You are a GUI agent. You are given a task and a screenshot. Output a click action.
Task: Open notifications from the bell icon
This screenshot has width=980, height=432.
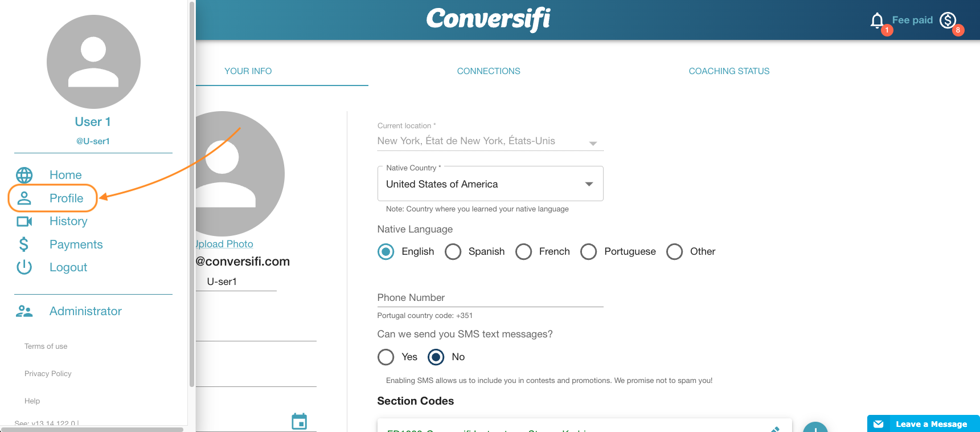[x=878, y=19]
